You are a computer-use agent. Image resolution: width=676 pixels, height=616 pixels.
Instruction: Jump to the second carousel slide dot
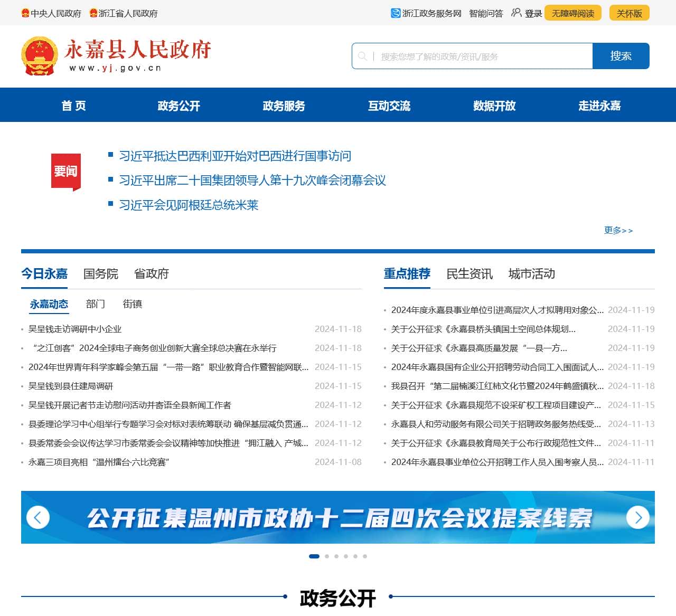click(x=326, y=556)
